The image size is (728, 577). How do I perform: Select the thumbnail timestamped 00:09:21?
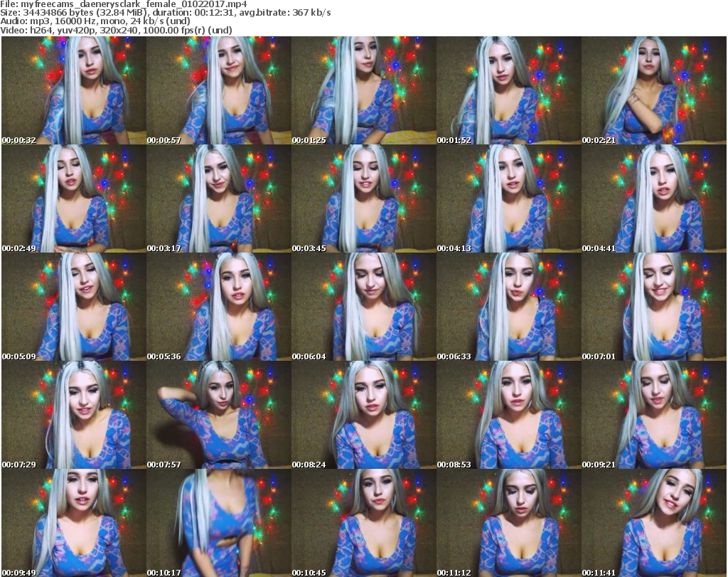(654, 415)
